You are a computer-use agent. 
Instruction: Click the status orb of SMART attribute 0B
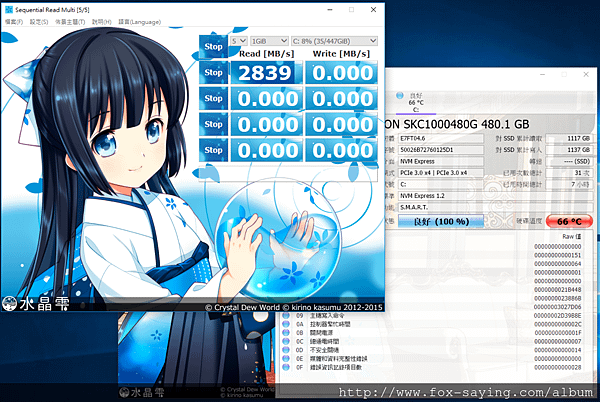286,333
